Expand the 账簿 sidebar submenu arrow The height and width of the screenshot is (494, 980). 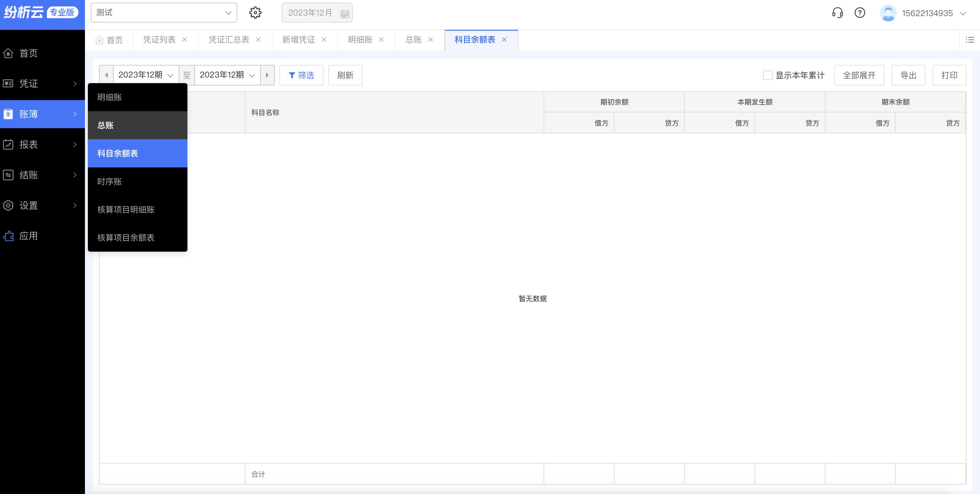point(75,114)
